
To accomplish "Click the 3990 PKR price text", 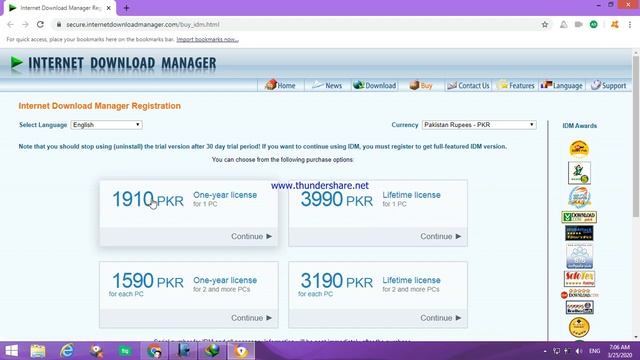I will pyautogui.click(x=337, y=200).
